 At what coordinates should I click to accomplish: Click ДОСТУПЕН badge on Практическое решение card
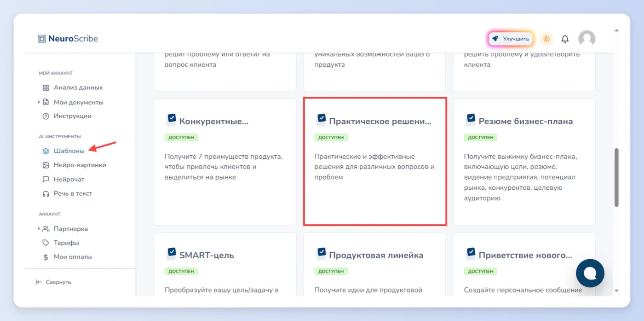tap(331, 137)
